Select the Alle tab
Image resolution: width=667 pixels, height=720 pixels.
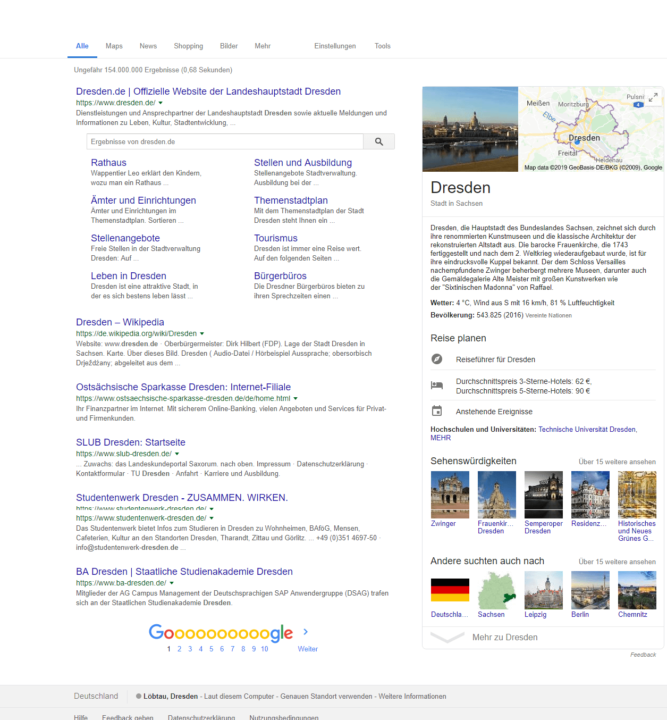(x=82, y=46)
